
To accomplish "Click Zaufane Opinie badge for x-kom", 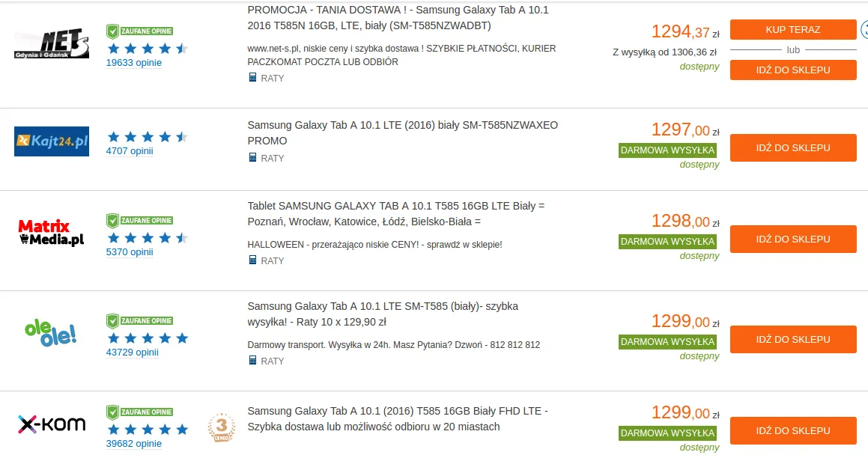I will click(x=140, y=412).
